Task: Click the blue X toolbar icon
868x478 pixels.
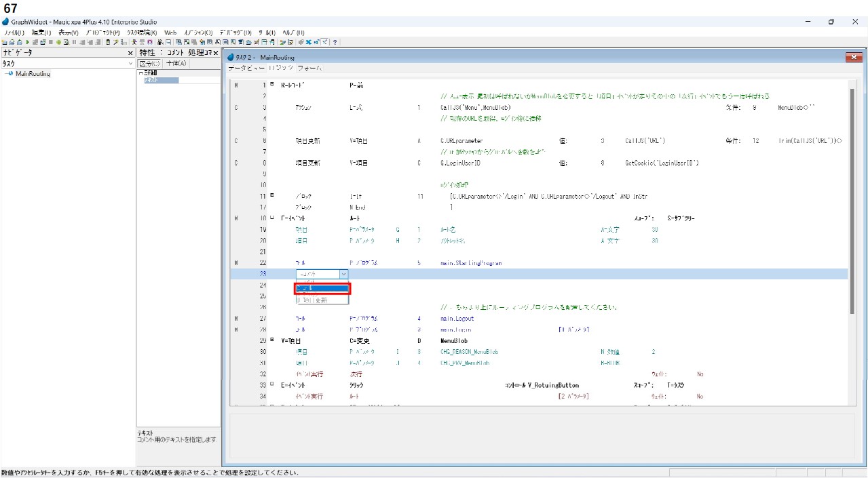Action: (x=309, y=42)
